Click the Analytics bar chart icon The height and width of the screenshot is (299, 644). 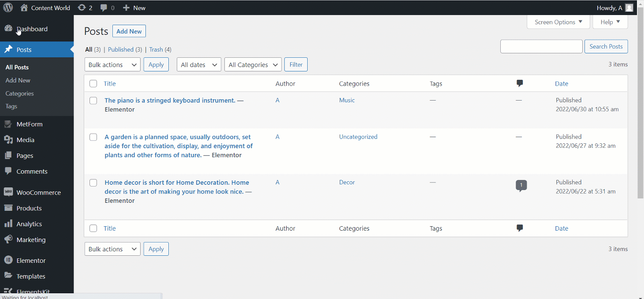(x=8, y=224)
